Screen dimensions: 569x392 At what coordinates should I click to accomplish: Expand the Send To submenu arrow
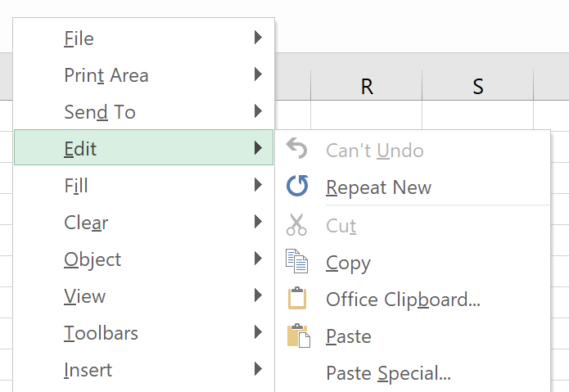click(x=258, y=111)
